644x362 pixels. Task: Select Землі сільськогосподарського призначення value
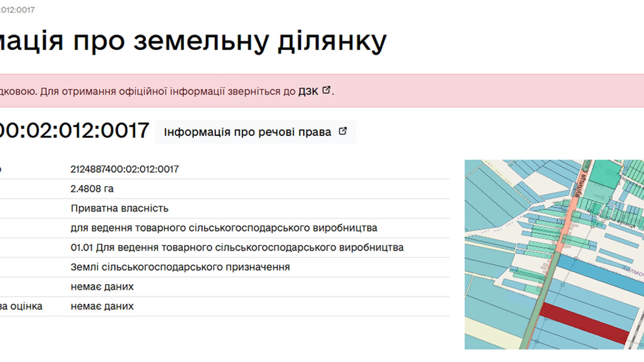pyautogui.click(x=180, y=267)
